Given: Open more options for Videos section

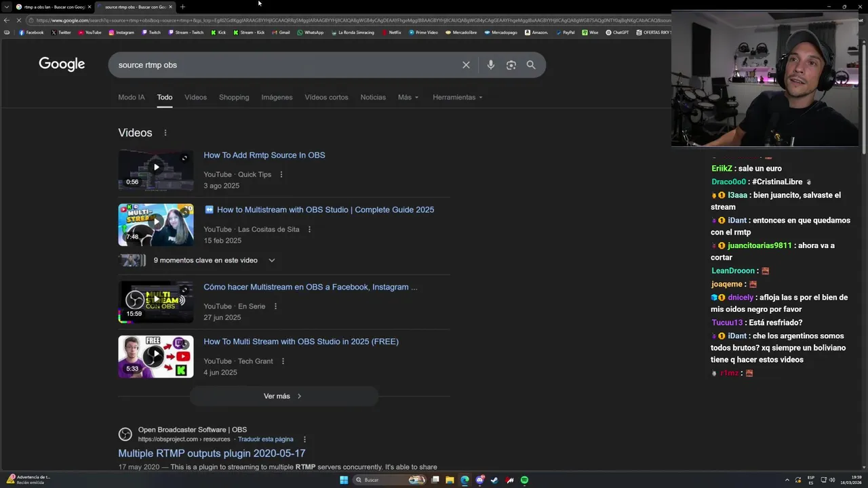Looking at the screenshot, I should point(165,133).
